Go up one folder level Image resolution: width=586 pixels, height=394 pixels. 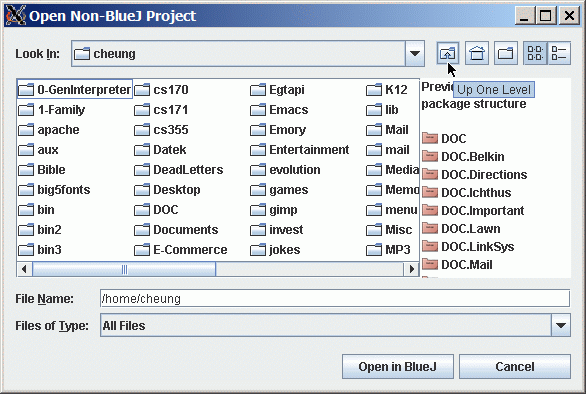pos(448,53)
